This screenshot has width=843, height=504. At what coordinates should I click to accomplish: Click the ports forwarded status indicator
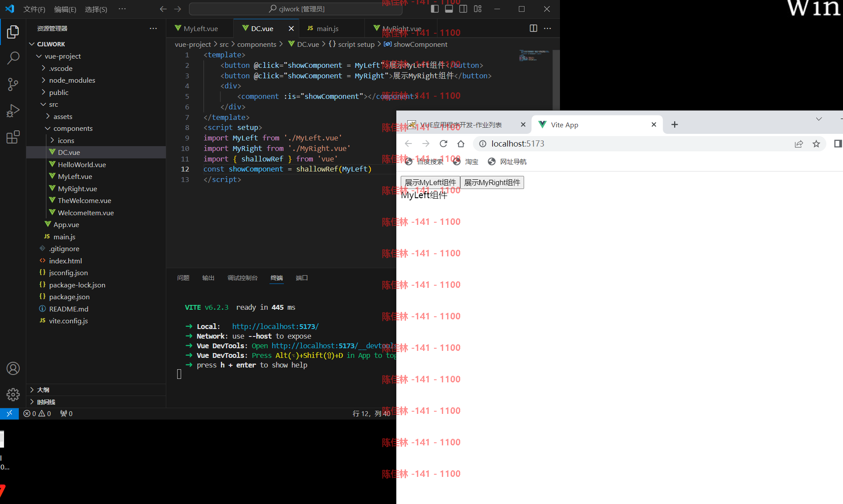[66, 413]
